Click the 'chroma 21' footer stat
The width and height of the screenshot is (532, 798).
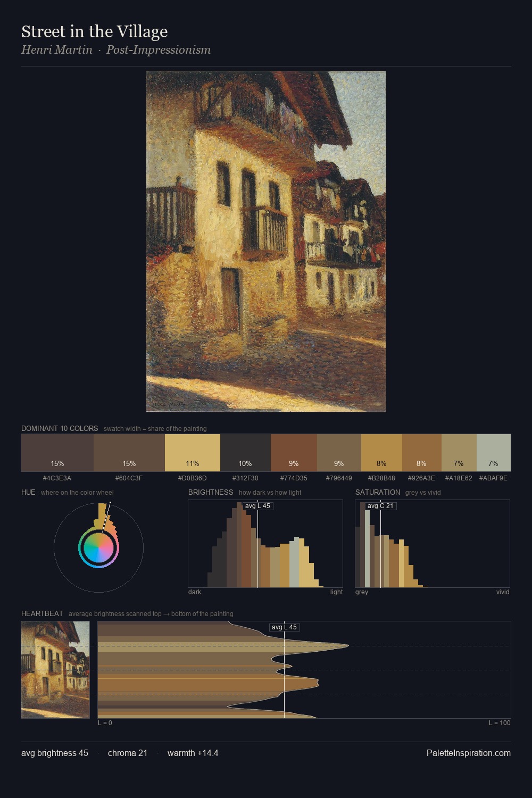point(128,753)
